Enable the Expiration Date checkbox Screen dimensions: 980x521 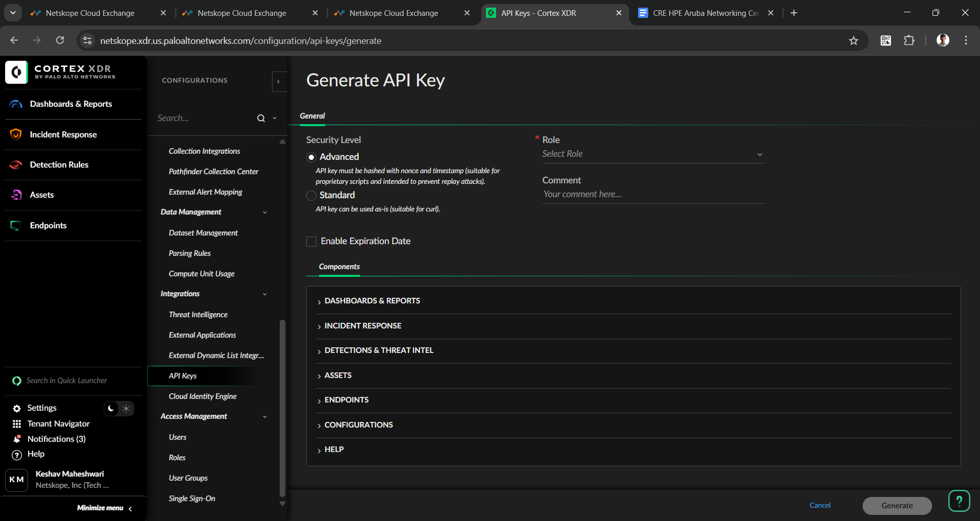(x=311, y=242)
